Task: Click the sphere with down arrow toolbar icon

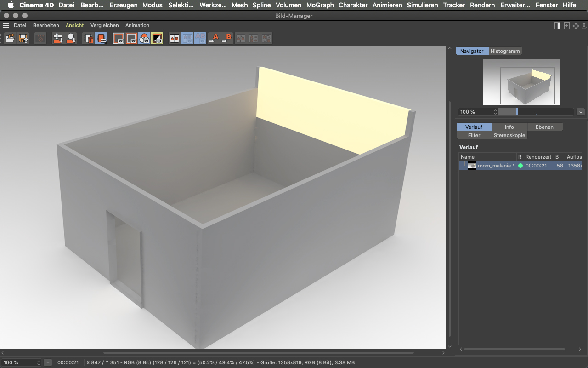Action: pyautogui.click(x=71, y=39)
